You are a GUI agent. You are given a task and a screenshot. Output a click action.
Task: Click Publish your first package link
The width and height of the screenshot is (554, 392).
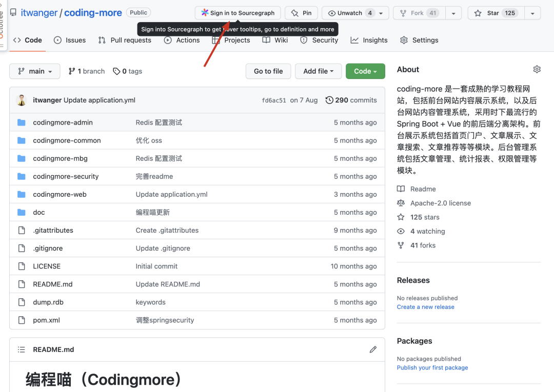pyautogui.click(x=432, y=367)
